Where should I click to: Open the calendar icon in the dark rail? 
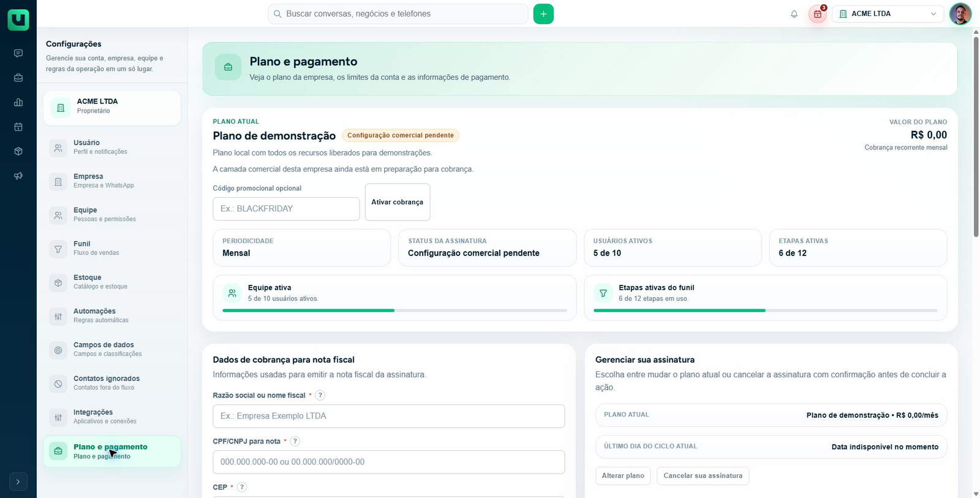pyautogui.click(x=18, y=127)
